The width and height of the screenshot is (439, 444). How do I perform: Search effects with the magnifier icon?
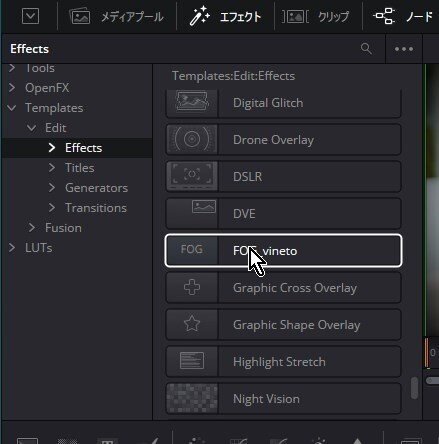366,49
